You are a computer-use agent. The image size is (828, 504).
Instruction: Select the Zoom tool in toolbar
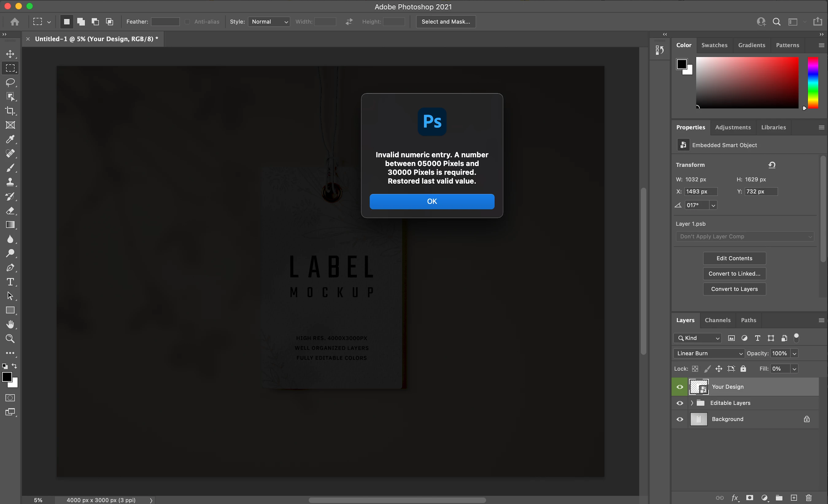coord(10,339)
